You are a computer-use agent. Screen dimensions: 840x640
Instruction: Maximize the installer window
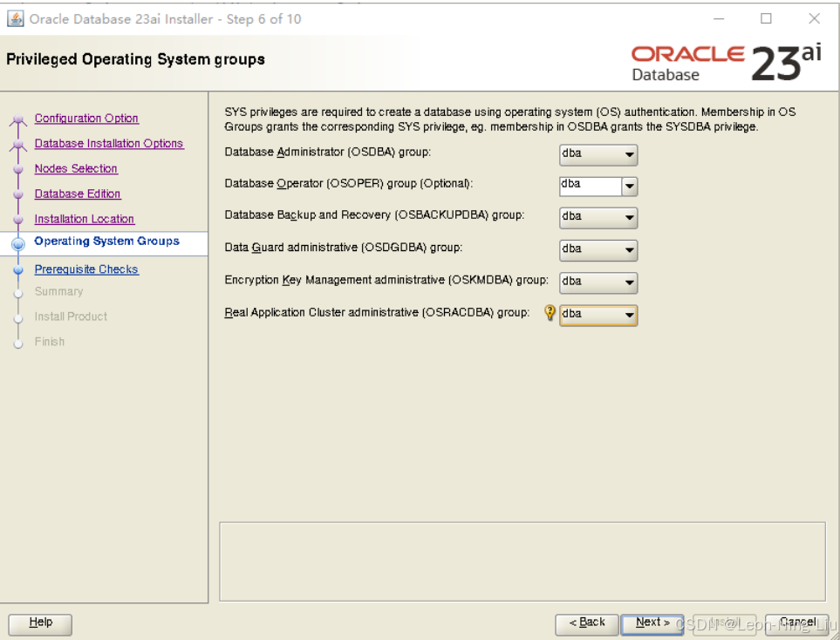[766, 18]
